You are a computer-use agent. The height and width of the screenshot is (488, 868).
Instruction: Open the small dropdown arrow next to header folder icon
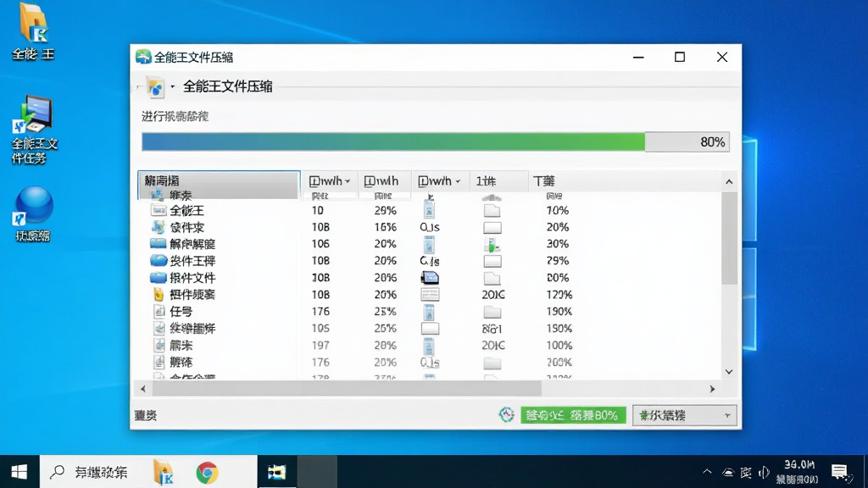[x=172, y=87]
